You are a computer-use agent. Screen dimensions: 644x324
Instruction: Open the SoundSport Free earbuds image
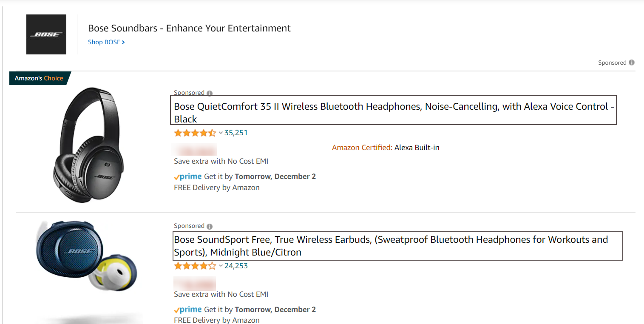(87, 256)
